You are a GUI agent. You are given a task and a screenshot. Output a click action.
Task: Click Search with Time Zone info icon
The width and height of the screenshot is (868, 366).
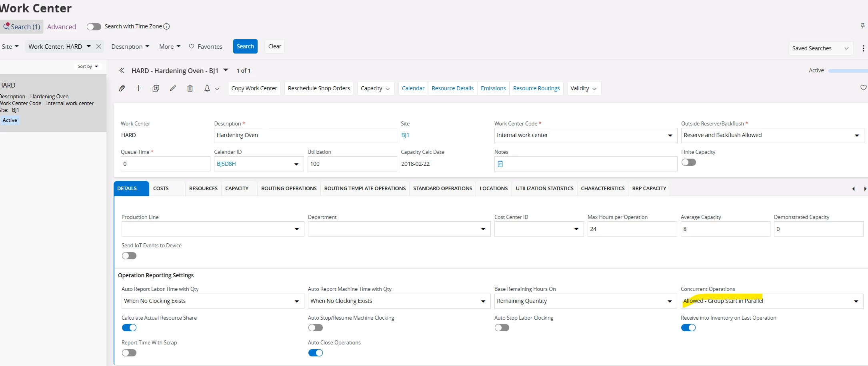(x=167, y=26)
